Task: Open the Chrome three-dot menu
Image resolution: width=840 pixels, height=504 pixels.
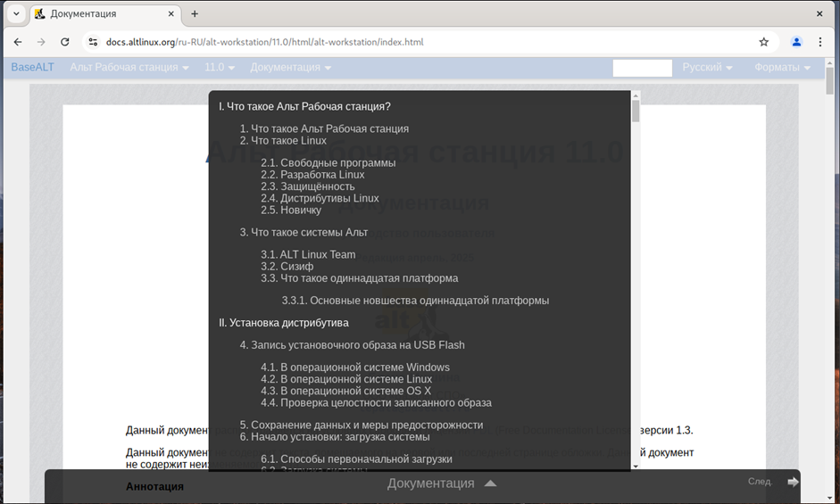Action: pyautogui.click(x=820, y=42)
